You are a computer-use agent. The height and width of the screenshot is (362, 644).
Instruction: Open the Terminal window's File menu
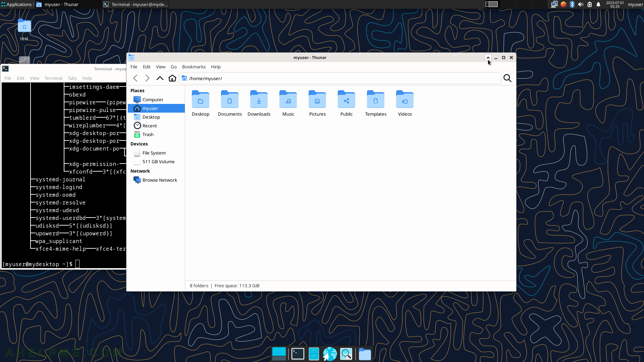[8, 78]
